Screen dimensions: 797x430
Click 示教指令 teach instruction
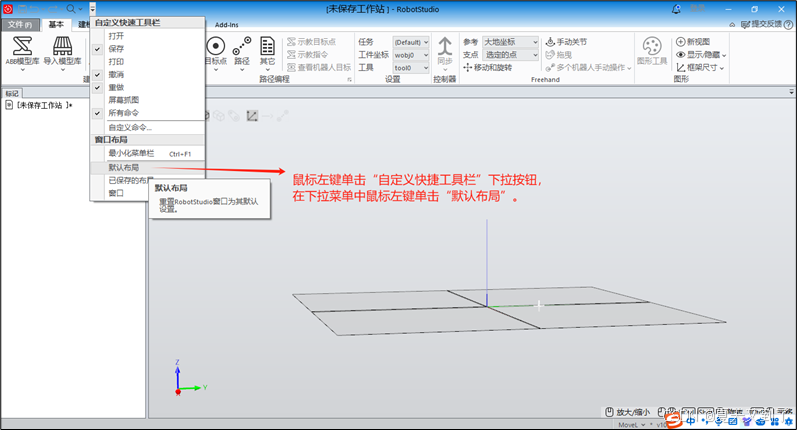(307, 54)
